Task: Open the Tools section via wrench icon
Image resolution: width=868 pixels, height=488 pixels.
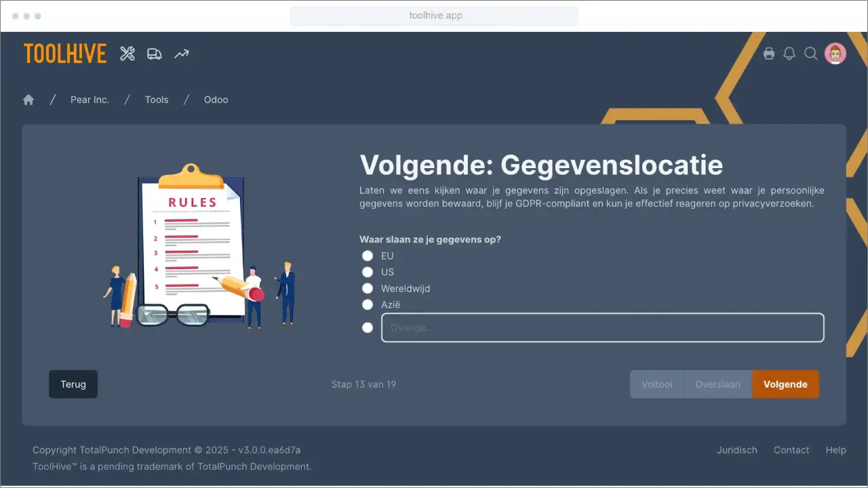Action: pyautogui.click(x=127, y=53)
